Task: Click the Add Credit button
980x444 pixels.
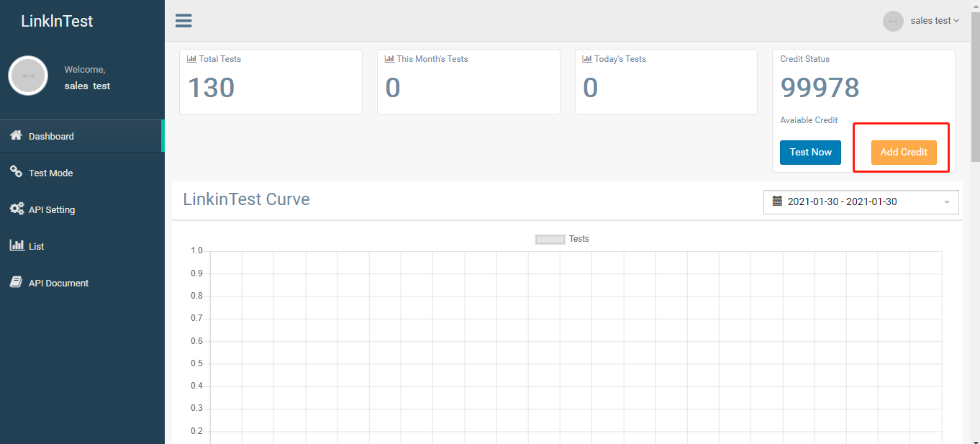Action: coord(904,153)
